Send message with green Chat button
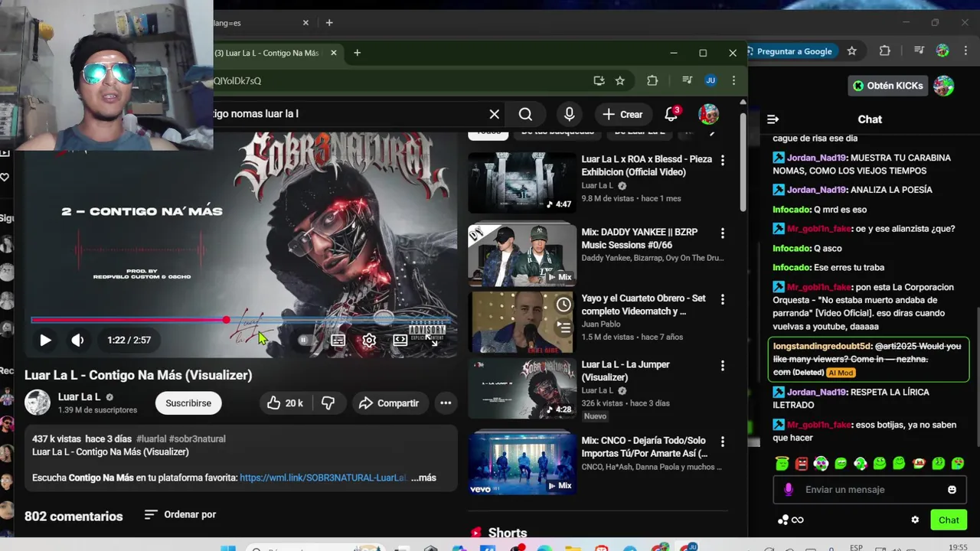The height and width of the screenshot is (551, 980). click(949, 520)
